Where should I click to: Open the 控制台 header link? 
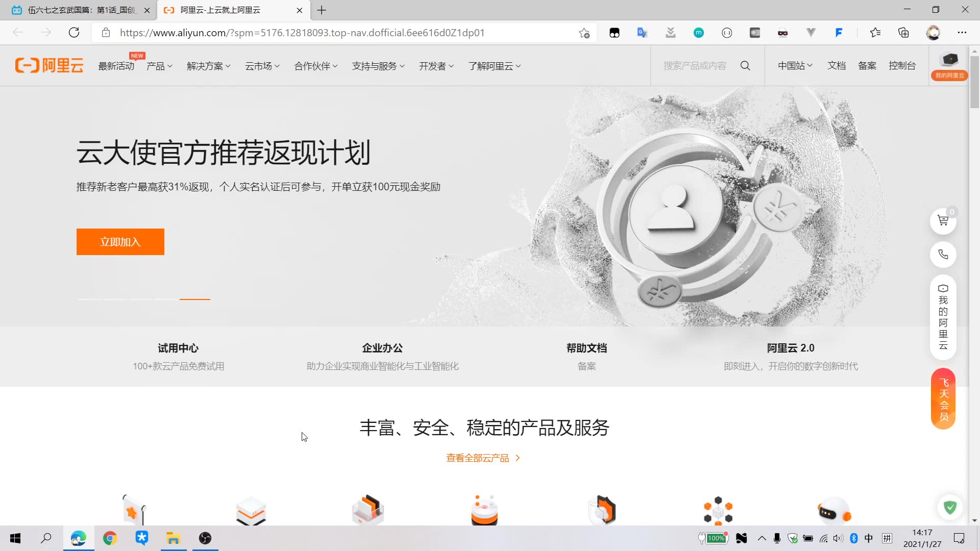pos(902,66)
